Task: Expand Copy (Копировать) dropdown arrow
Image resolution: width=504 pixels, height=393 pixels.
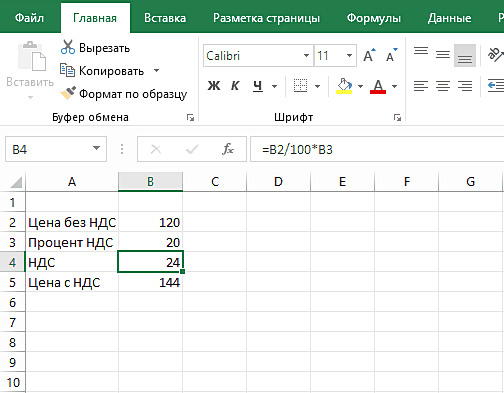Action: pyautogui.click(x=156, y=71)
